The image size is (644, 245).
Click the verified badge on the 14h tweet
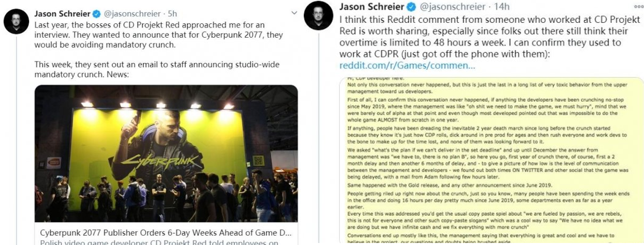click(411, 7)
